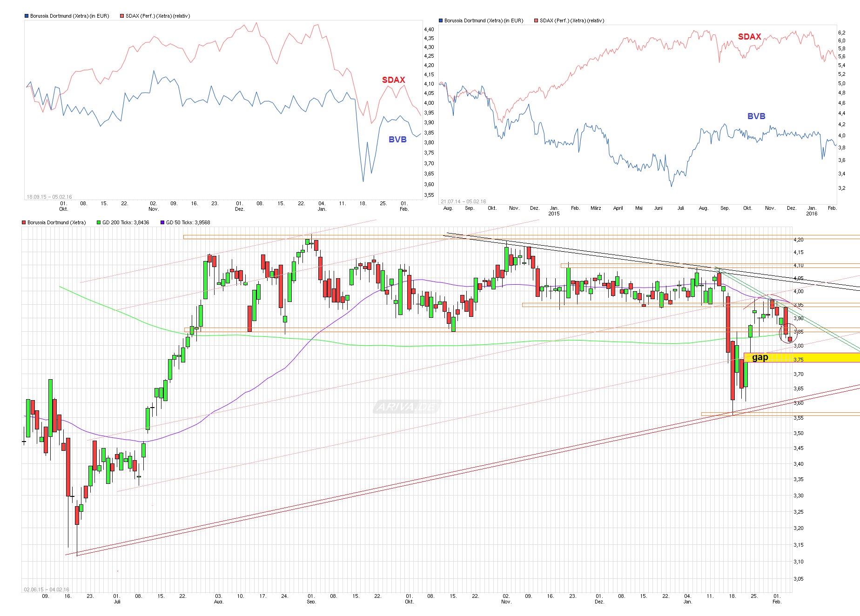This screenshot has height=616, width=860.
Task: Click blue BVB annotation in top-left chart
Action: click(x=397, y=140)
